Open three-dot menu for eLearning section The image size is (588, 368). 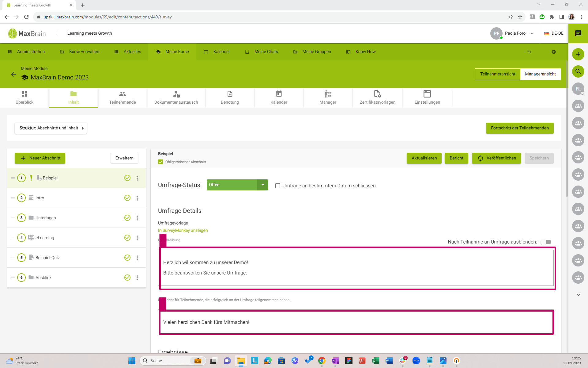(x=137, y=238)
